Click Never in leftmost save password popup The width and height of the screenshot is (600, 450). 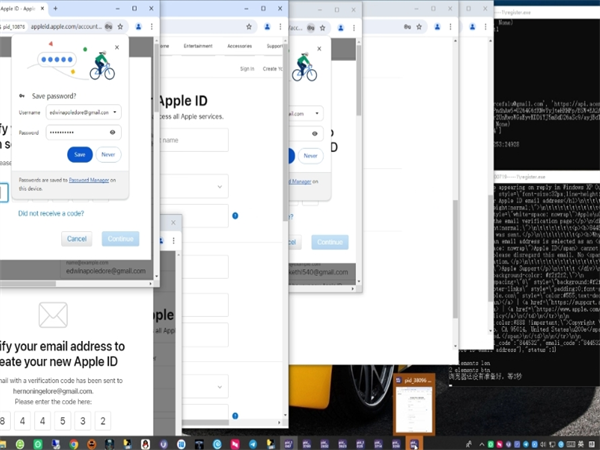[109, 154]
